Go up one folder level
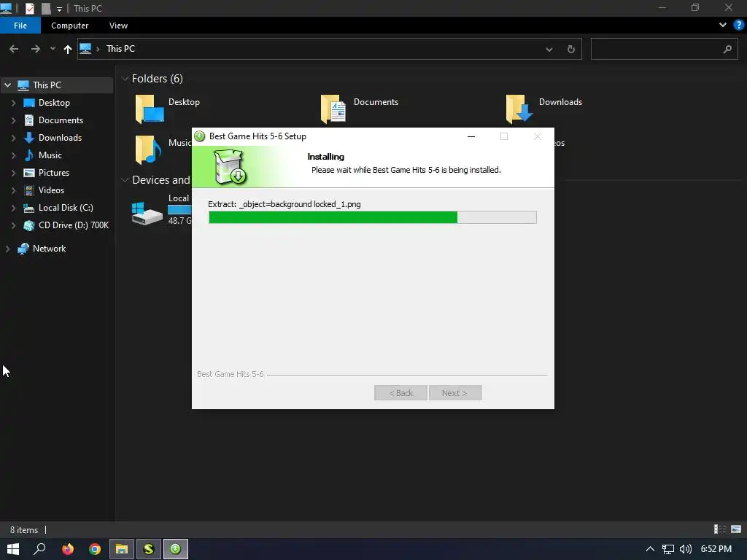This screenshot has height=560, width=747. [x=68, y=49]
